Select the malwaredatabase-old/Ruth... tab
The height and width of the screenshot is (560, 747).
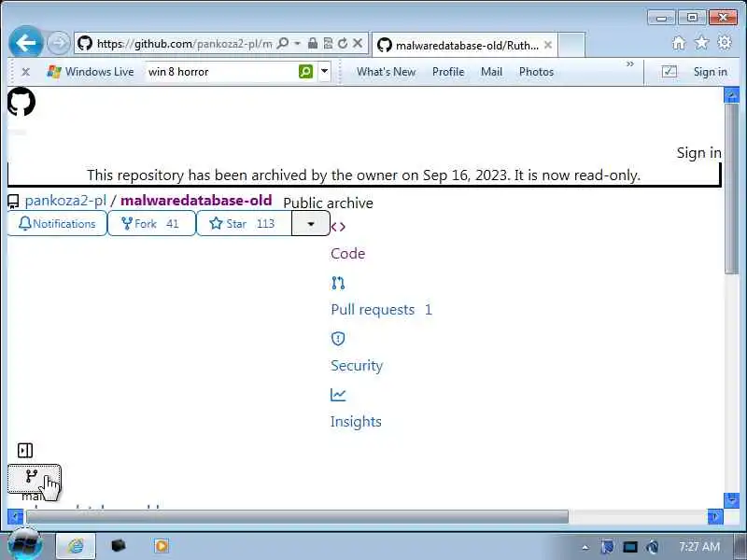point(464,45)
